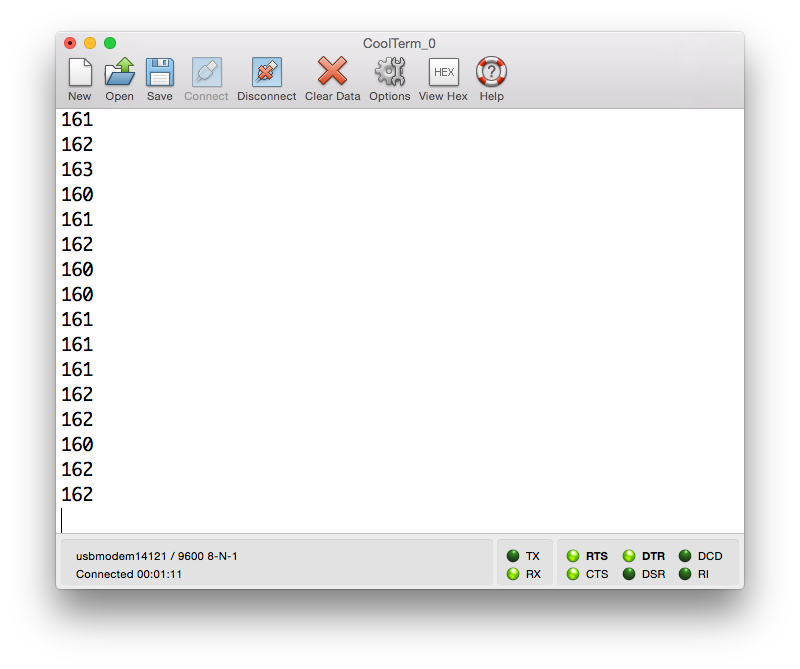Click the green zoom window button
800x669 pixels.
click(110, 43)
